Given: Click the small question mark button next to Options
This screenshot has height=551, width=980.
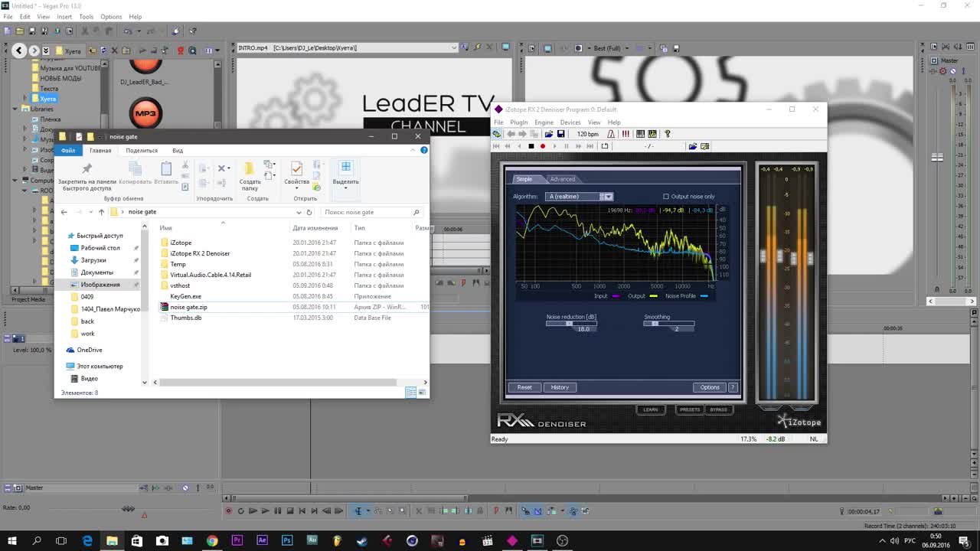Looking at the screenshot, I should [733, 387].
